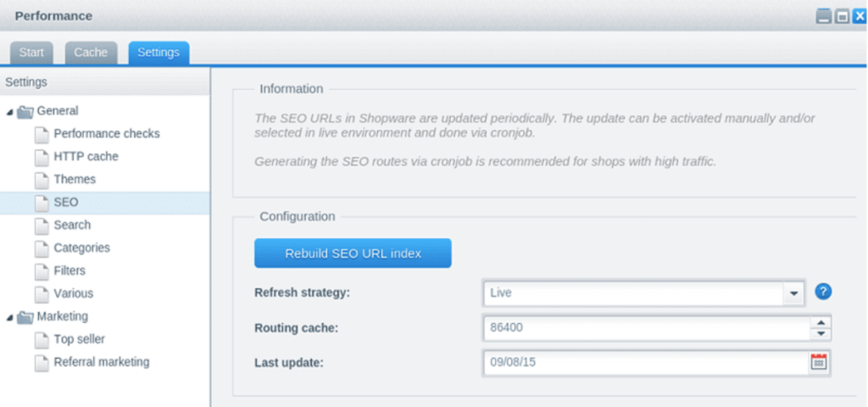Select the Settings tab

pos(159,53)
